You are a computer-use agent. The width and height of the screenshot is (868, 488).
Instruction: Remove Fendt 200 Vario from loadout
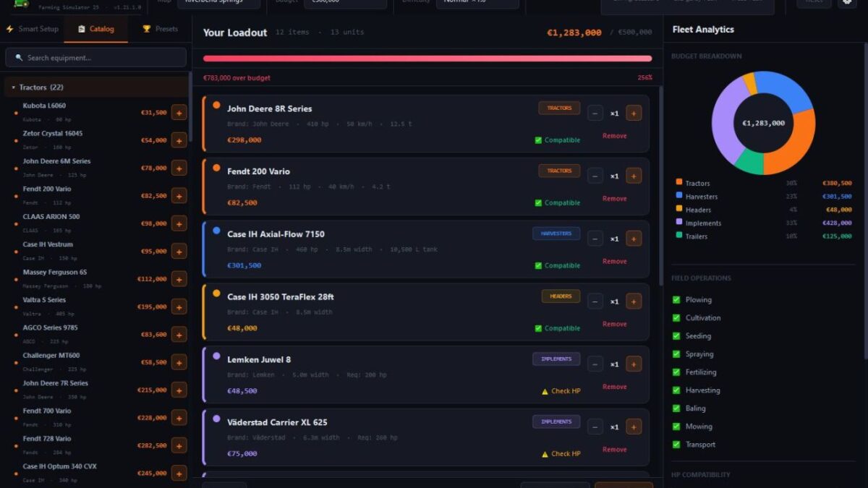pos(615,199)
